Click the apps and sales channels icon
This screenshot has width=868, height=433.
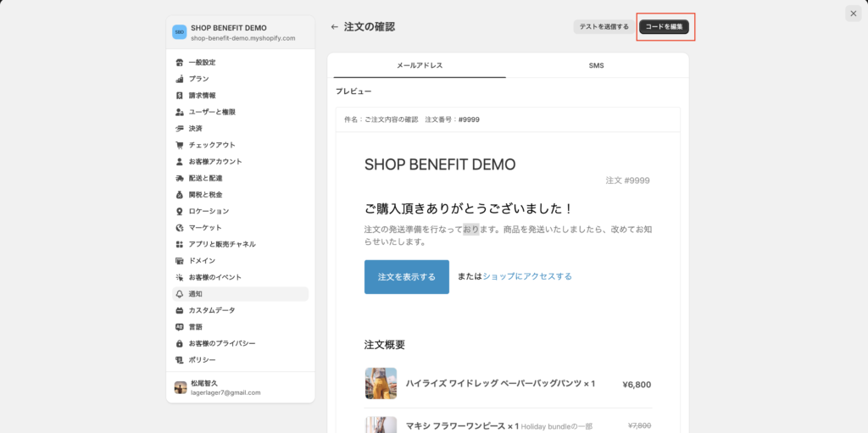(x=180, y=244)
